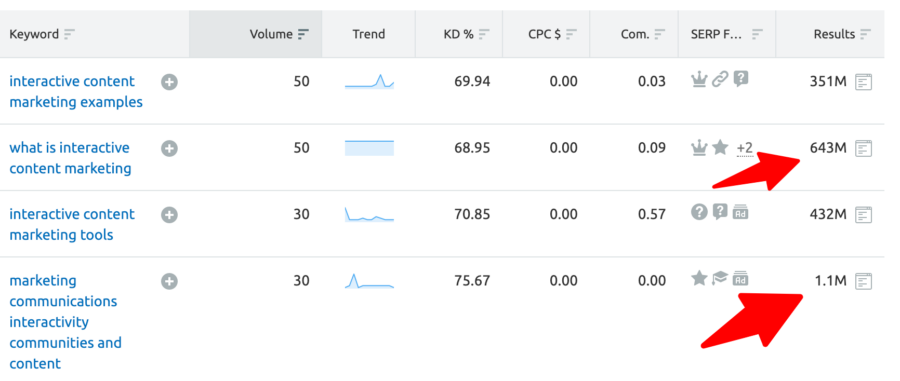Open 'what is interactive content marketing' link
Viewport: 900px width, 381px height.
(x=70, y=158)
